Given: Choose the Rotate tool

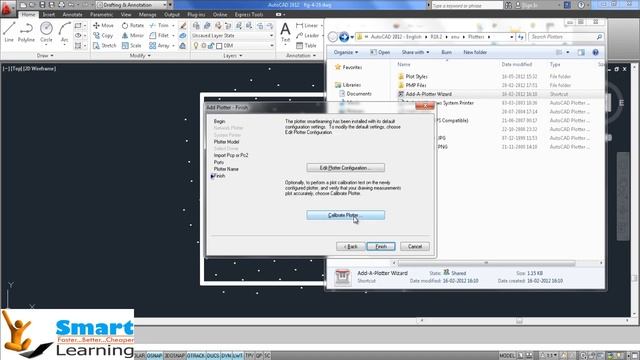Looking at the screenshot, I should [x=132, y=25].
